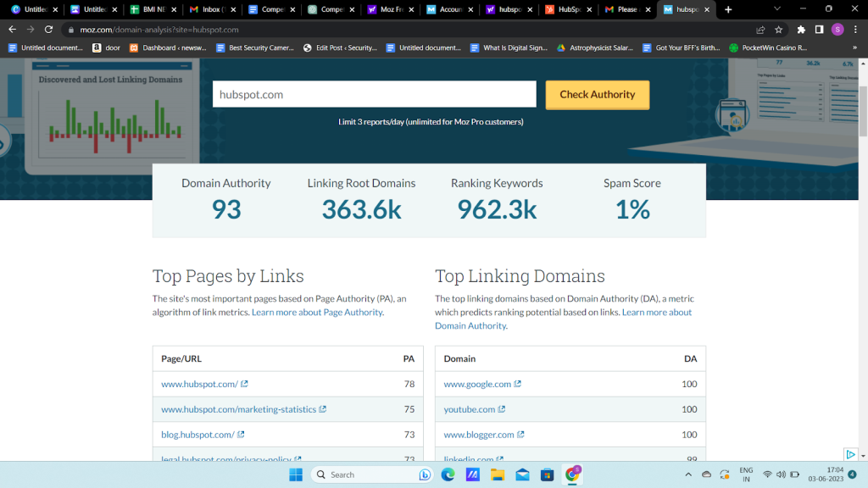Click the domain input field containing hubspot.com

click(x=374, y=95)
